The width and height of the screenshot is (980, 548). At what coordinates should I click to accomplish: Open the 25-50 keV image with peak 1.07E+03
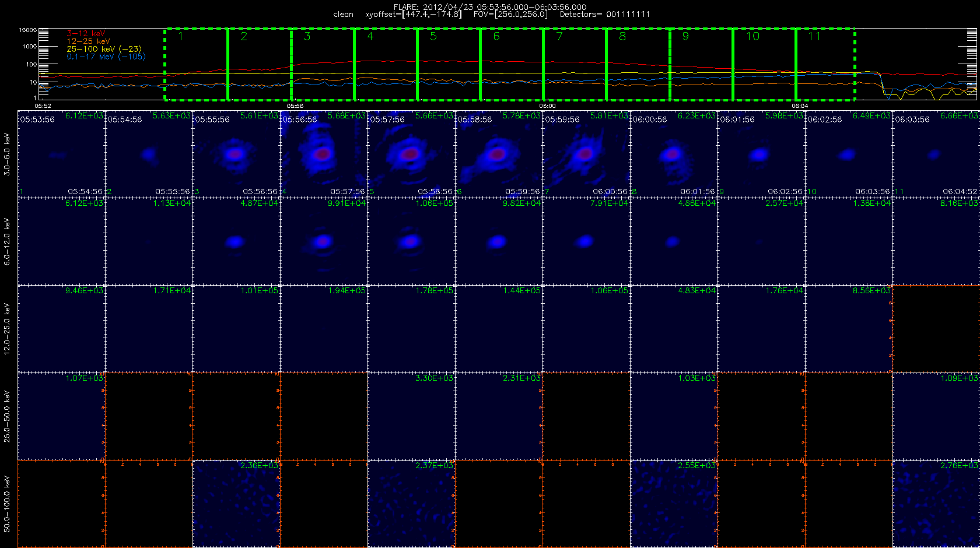(x=61, y=416)
